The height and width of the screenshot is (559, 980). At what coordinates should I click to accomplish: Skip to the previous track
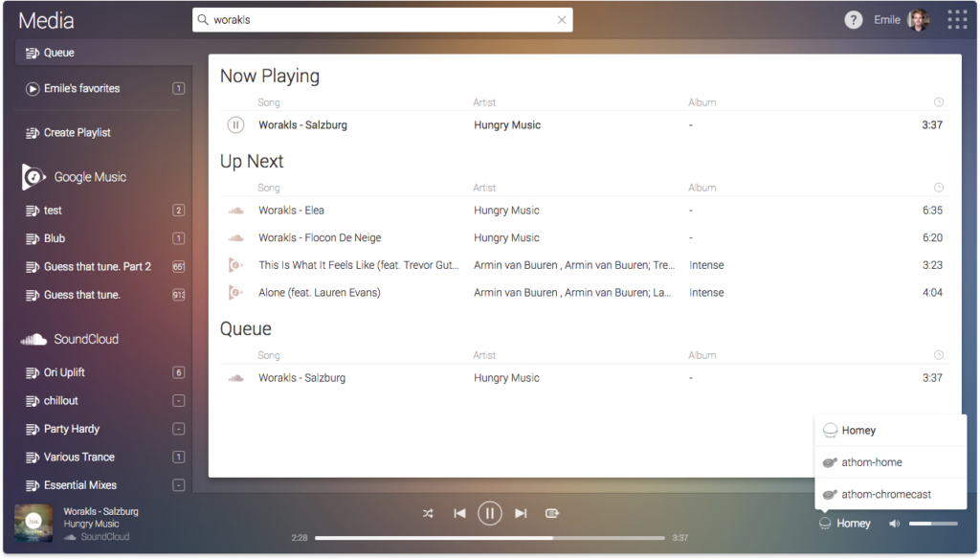click(x=459, y=513)
